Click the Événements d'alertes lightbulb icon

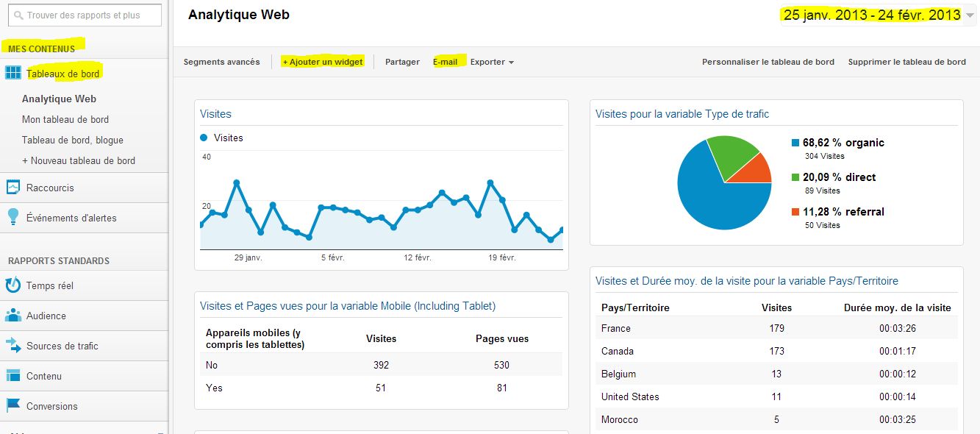[12, 217]
